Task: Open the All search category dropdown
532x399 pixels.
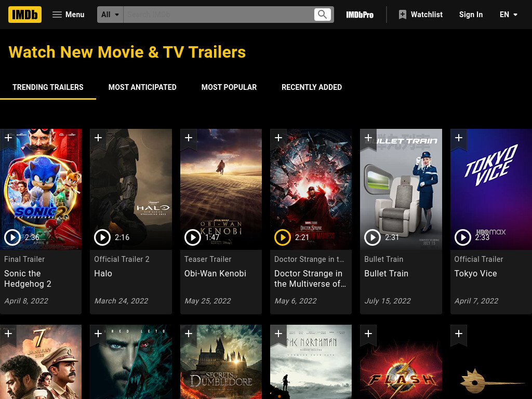Action: coord(110,15)
